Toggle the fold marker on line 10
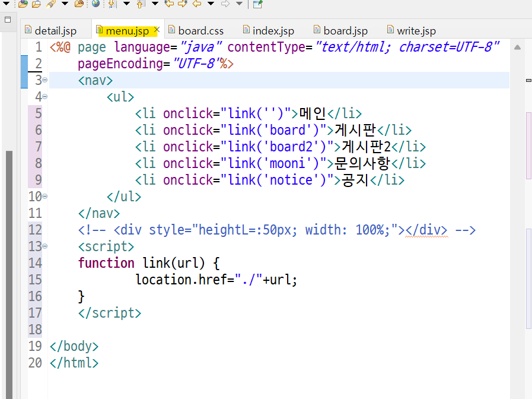 pos(45,197)
